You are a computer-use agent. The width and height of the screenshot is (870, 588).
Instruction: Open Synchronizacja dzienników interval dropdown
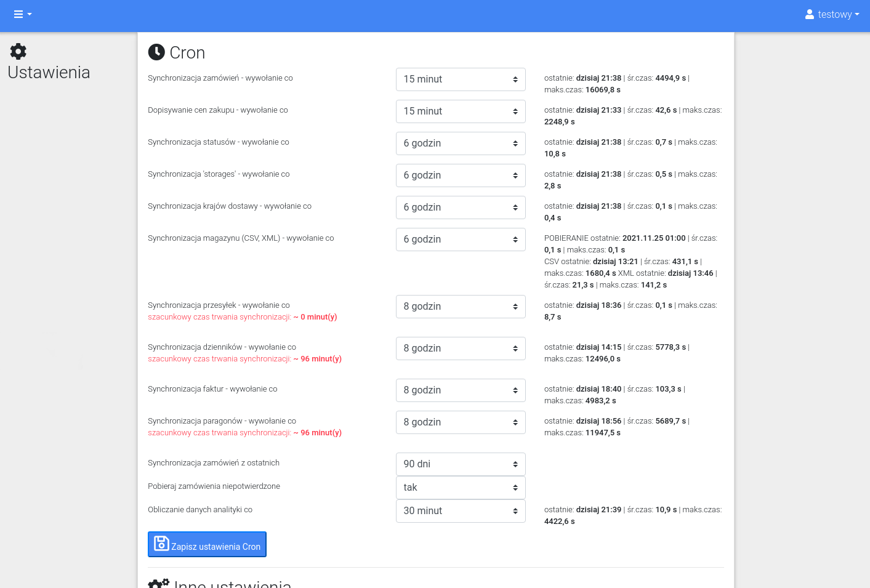[461, 348]
